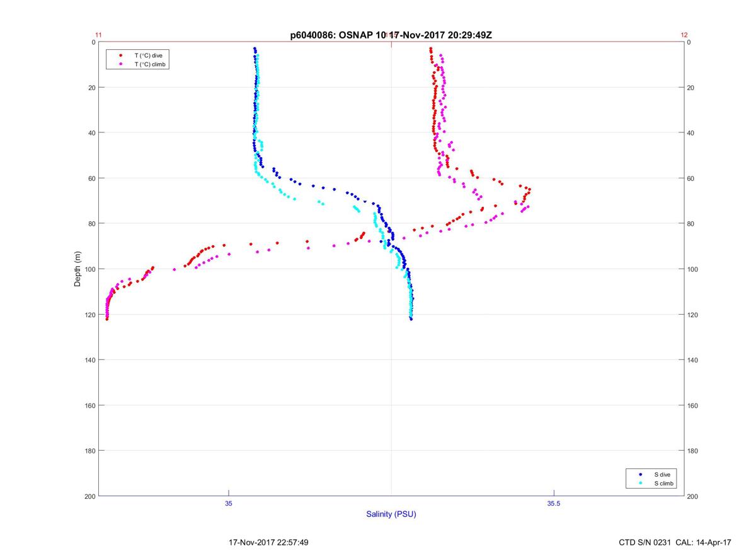
Task: Click left axis depth label 40
Action: [x=92, y=133]
